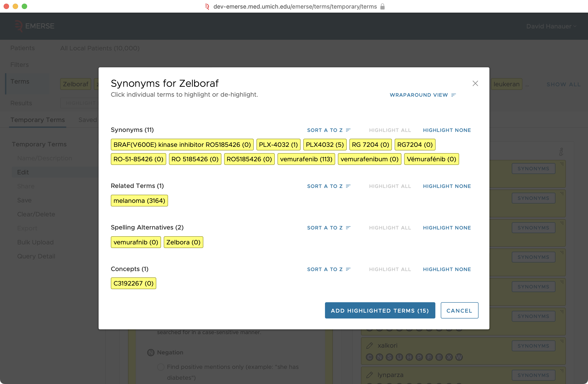Click the W option icon under xalkori
Viewport: 588px width, 384px height.
[459, 357]
